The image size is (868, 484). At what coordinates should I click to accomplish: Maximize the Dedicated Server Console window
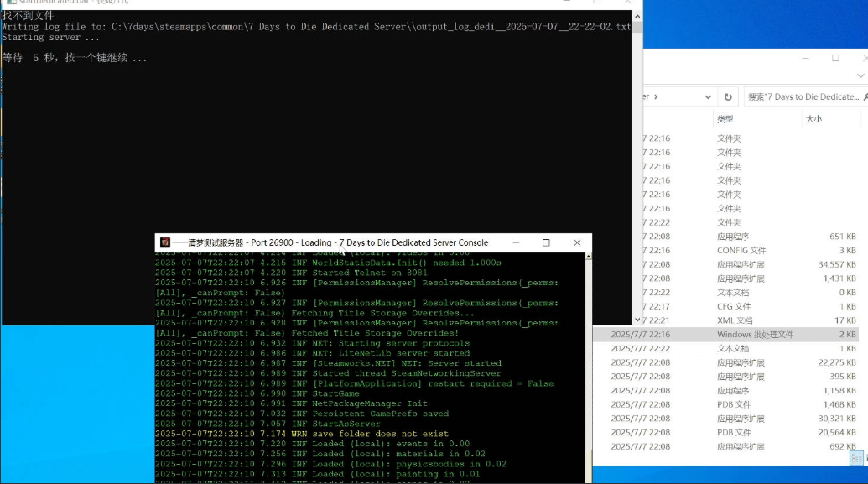(546, 242)
